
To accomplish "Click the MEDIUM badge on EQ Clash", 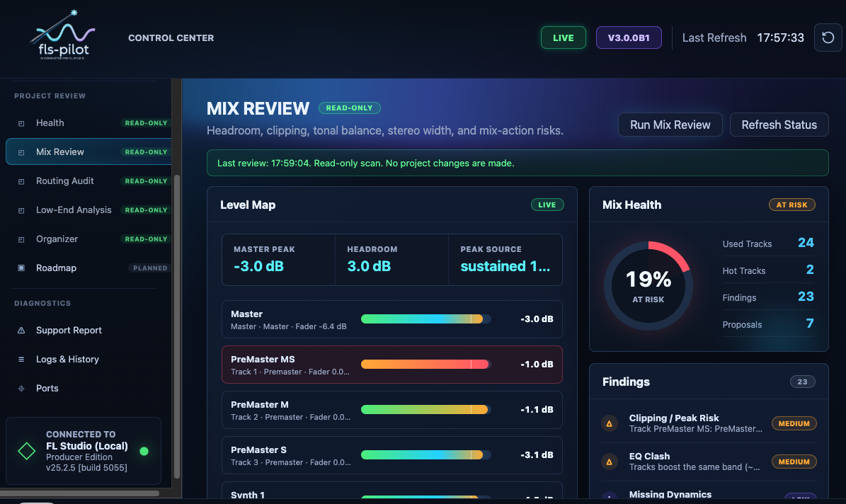I will 794,462.
